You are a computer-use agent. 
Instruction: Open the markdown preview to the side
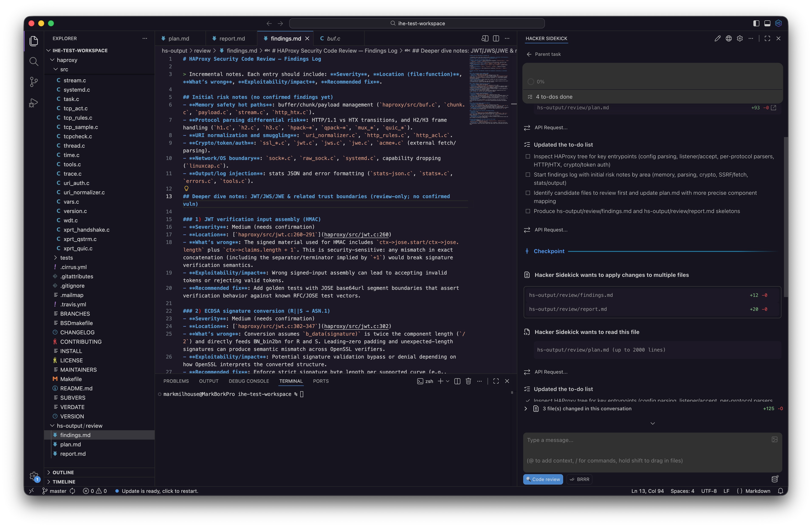[485, 39]
